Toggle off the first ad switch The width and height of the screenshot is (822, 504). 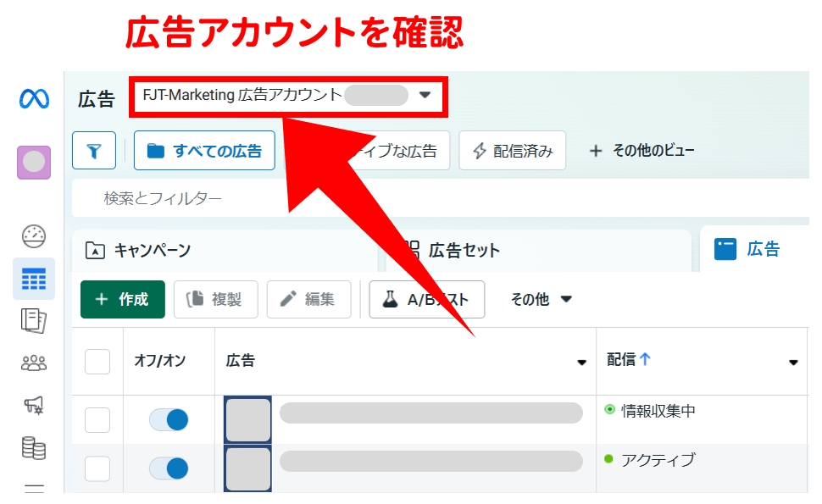pos(169,419)
